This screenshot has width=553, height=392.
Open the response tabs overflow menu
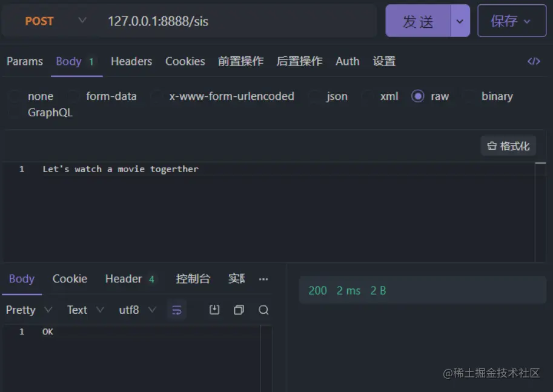coord(263,279)
